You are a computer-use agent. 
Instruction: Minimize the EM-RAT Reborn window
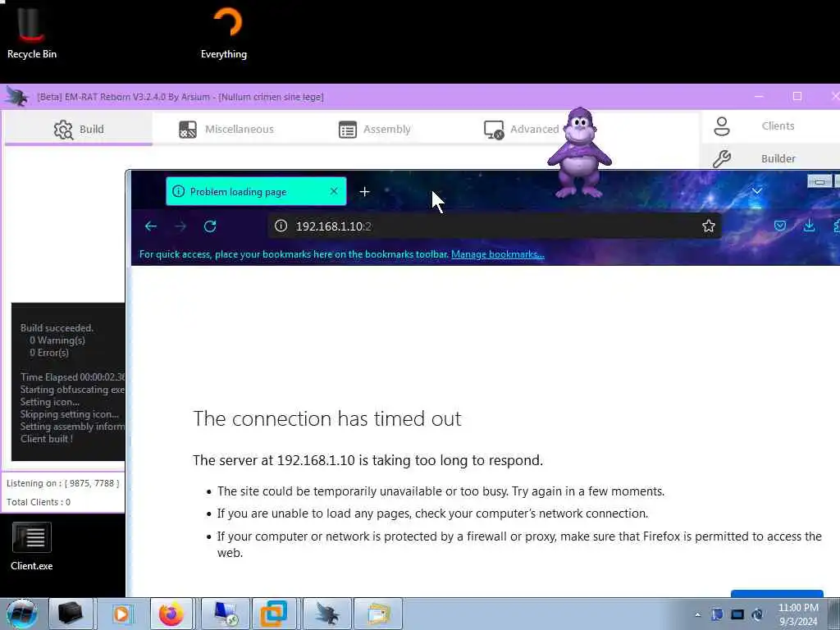759,97
